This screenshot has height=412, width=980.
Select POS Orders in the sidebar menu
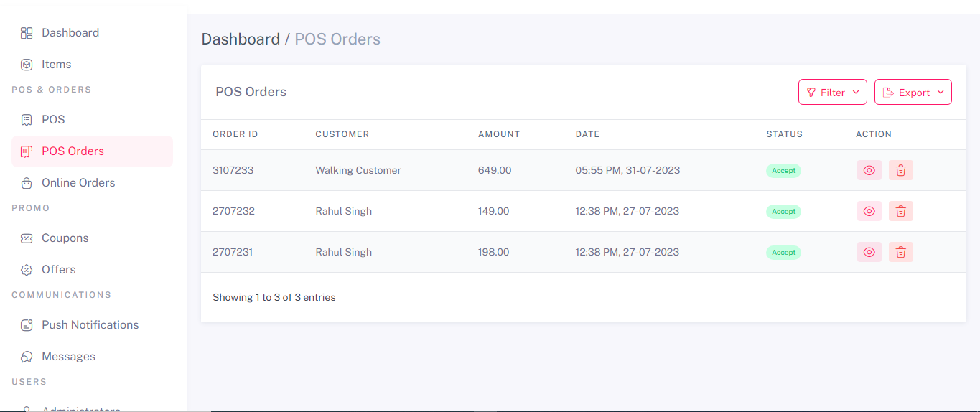coord(73,151)
